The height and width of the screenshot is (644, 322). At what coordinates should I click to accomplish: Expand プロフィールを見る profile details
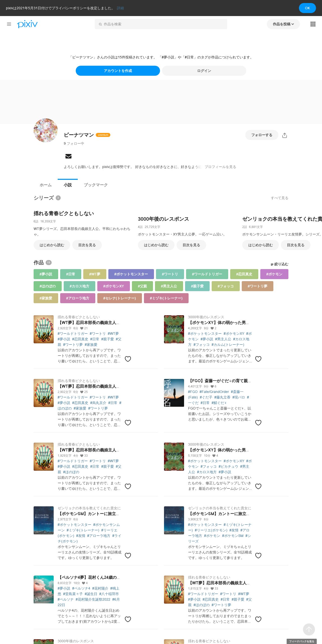pos(220,167)
